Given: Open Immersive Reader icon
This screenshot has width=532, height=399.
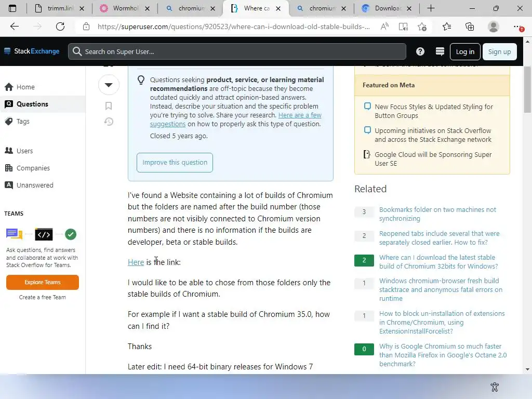Looking at the screenshot, I should pos(403,26).
